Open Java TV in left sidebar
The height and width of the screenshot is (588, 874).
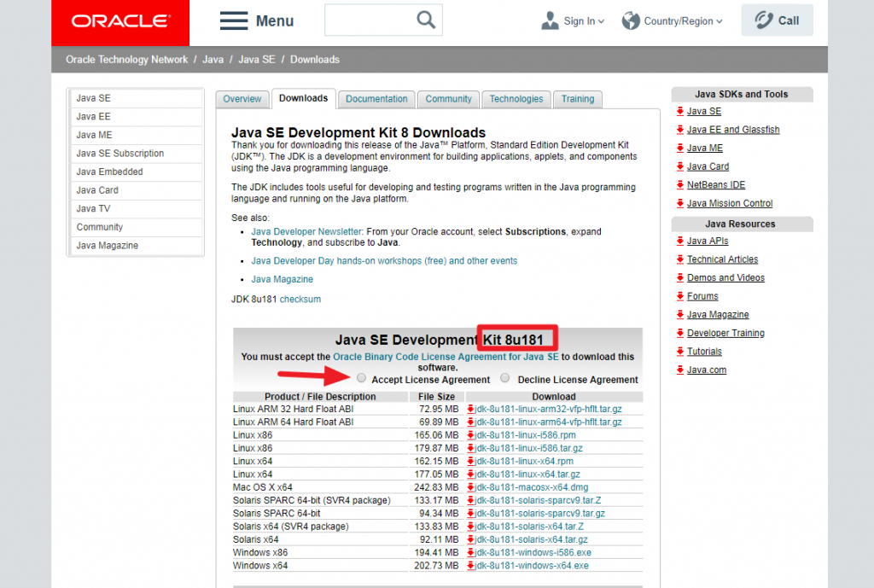click(x=136, y=208)
